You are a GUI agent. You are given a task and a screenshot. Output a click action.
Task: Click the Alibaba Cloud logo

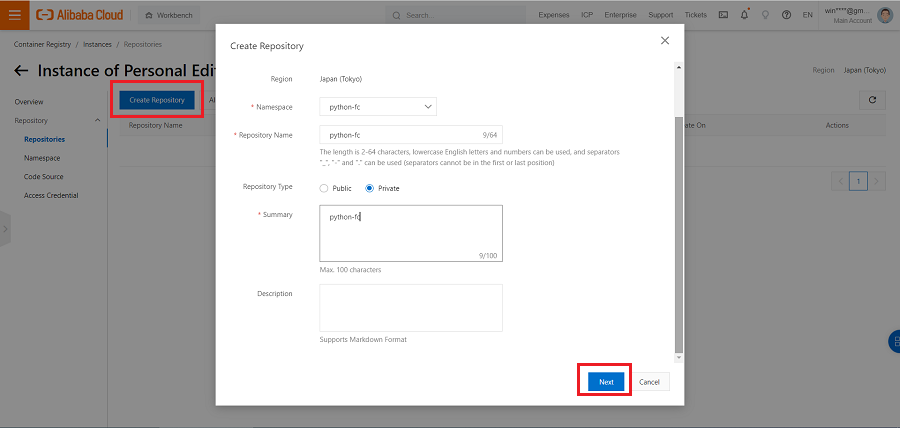pos(79,15)
